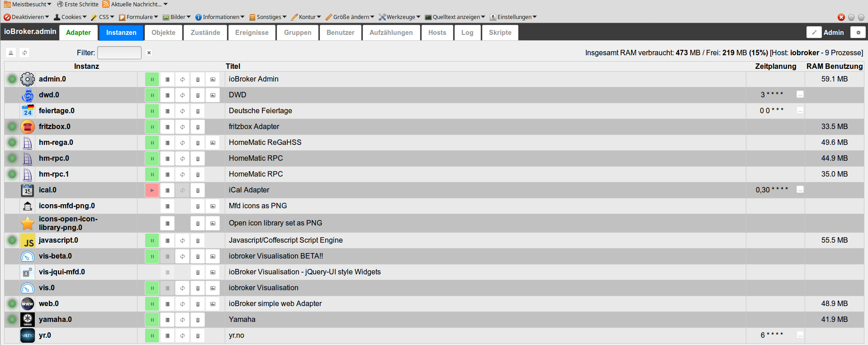Viewport: 868px width, 345px height.
Task: Open the gear settings button beside Admin
Action: [x=858, y=32]
